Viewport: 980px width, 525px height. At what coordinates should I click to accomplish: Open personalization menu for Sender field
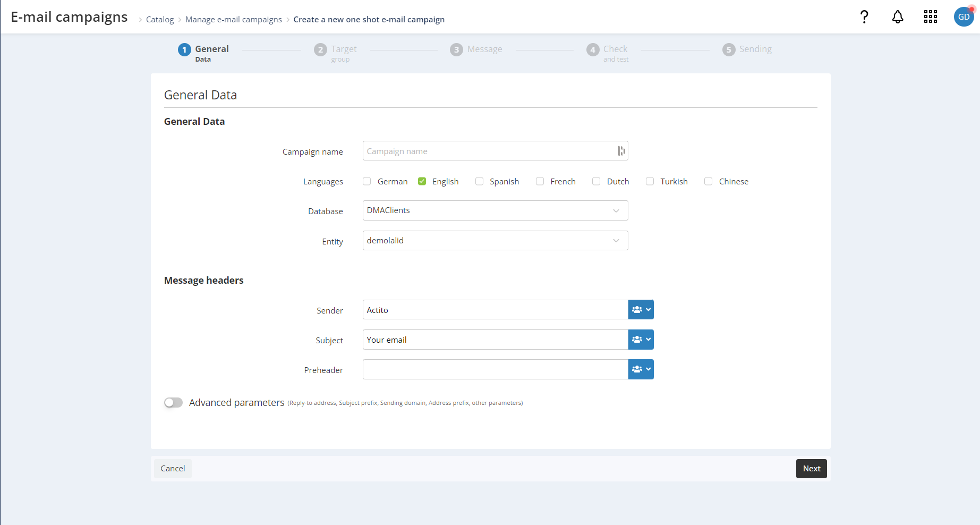pyautogui.click(x=641, y=310)
